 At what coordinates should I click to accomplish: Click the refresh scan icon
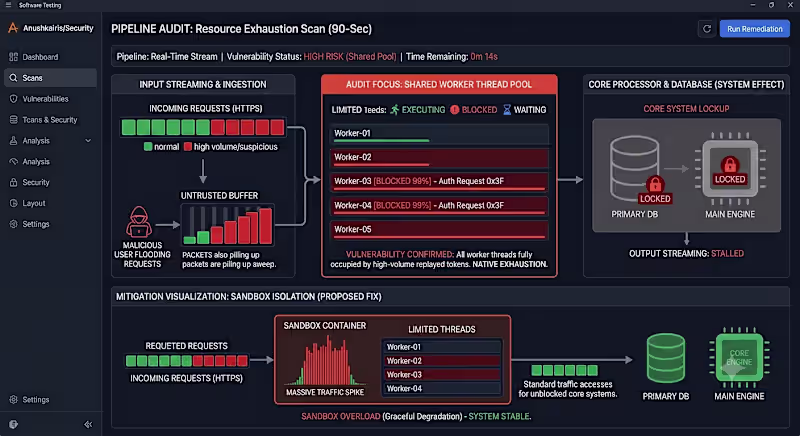click(x=707, y=29)
